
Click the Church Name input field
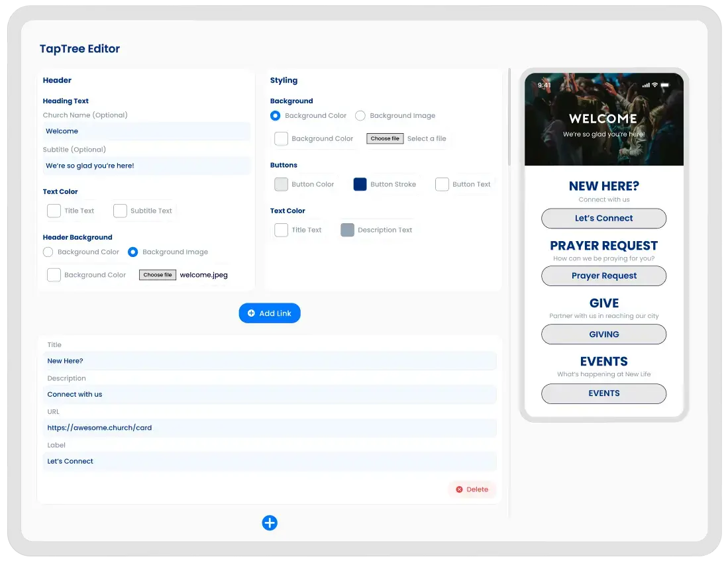point(146,131)
